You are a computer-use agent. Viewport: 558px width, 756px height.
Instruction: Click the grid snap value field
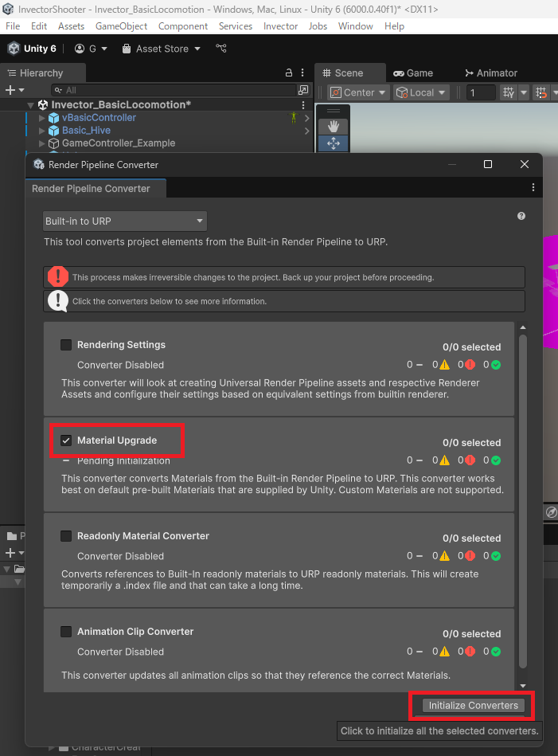[481, 92]
